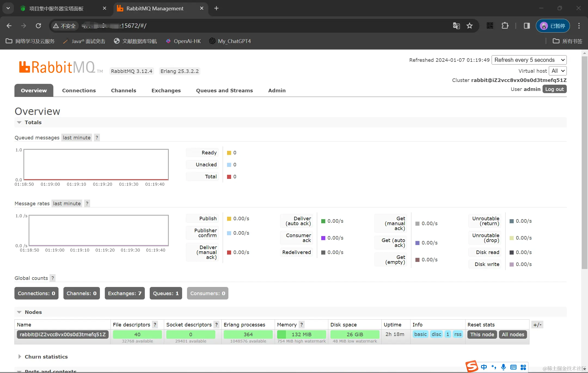Click the rss info tag
588x373 pixels.
458,334
